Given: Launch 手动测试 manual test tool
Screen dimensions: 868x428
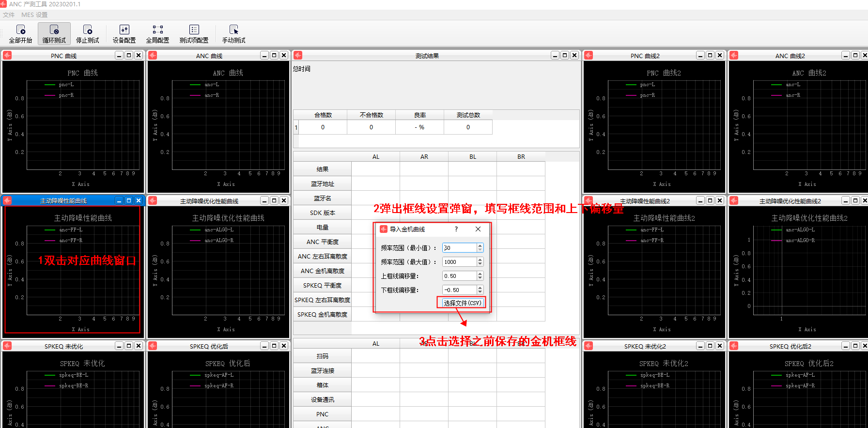Looking at the screenshot, I should coord(234,34).
